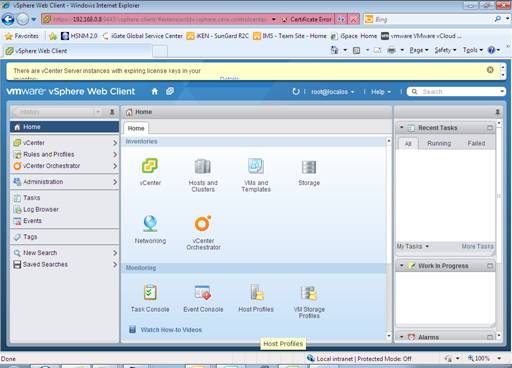The height and width of the screenshot is (368, 512).
Task: Expand Administration in navigator
Action: (x=115, y=182)
